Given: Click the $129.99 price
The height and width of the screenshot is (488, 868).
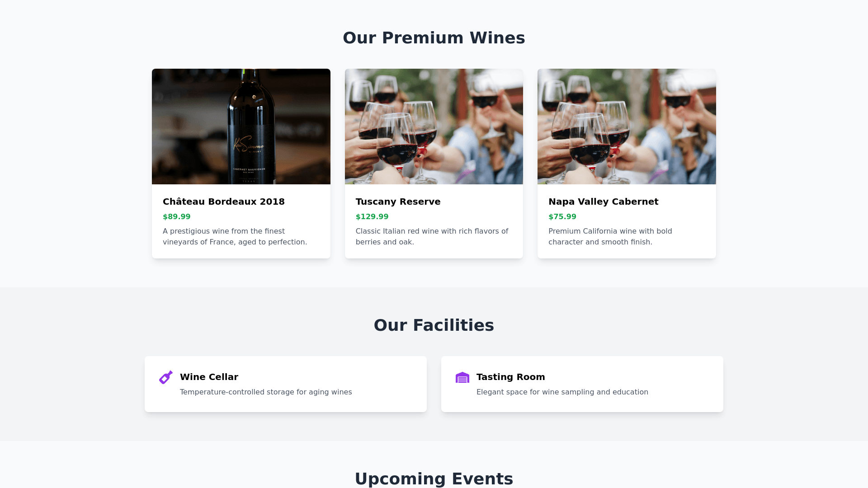Looking at the screenshot, I should click(x=372, y=217).
